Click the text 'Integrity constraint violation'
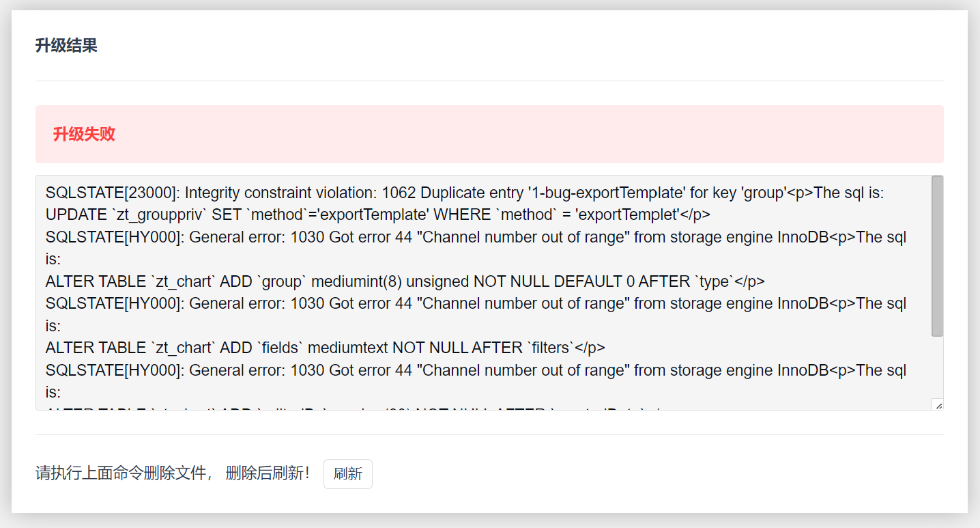The height and width of the screenshot is (528, 980). (x=280, y=193)
